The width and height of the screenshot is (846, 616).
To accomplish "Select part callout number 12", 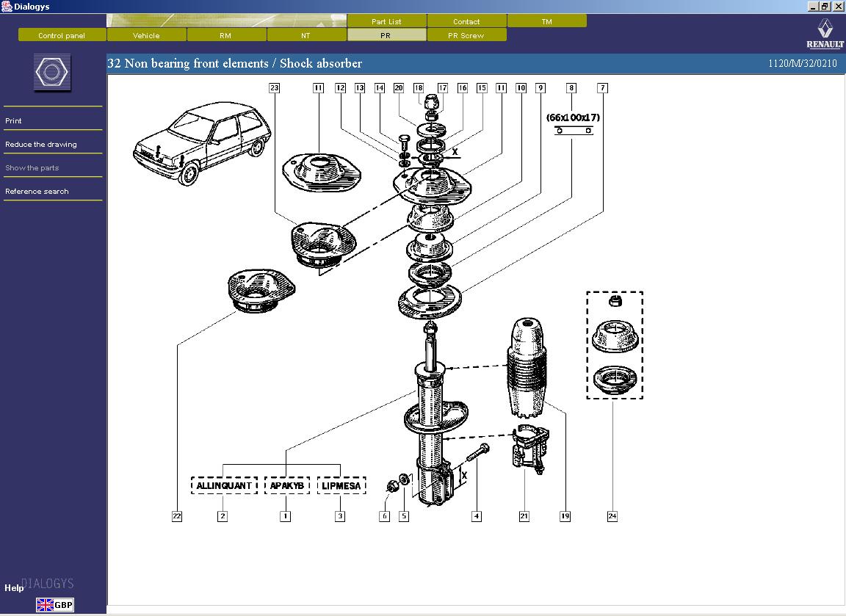I will (x=341, y=88).
